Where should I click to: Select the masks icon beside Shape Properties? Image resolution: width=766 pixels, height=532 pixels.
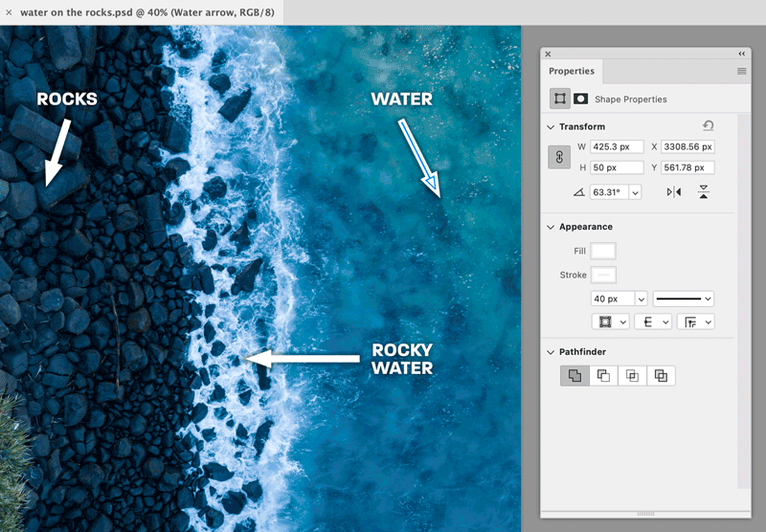[x=580, y=99]
